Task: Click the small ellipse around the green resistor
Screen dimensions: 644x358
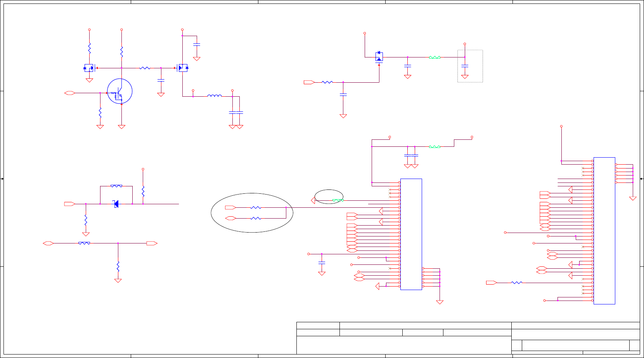Action: click(x=329, y=197)
